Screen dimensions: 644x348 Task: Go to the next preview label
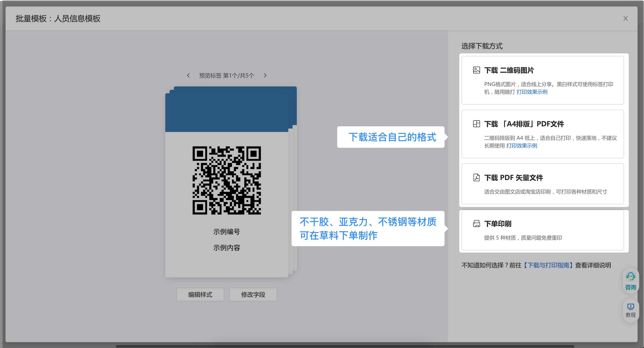265,75
